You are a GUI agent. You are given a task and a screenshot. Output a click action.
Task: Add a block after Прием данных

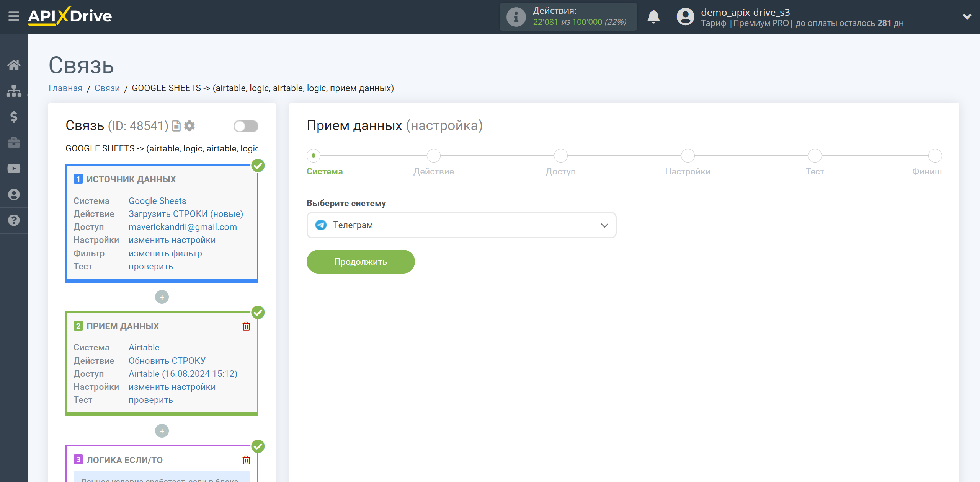point(162,431)
